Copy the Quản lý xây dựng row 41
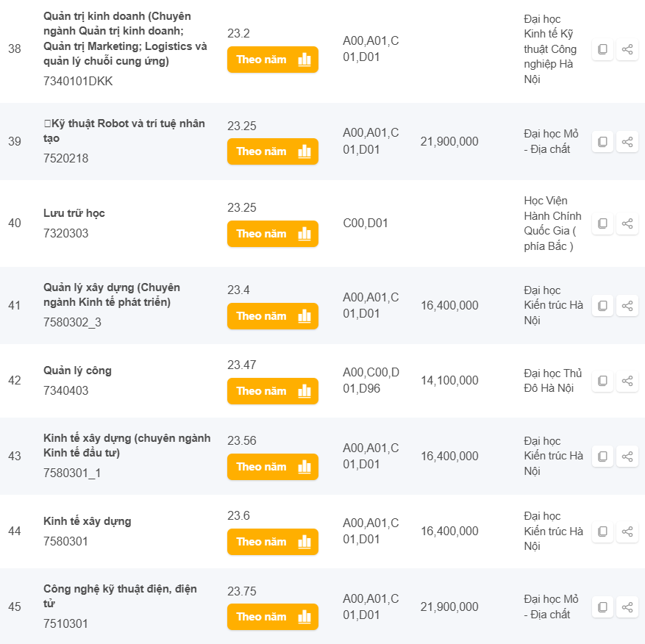 point(602,306)
